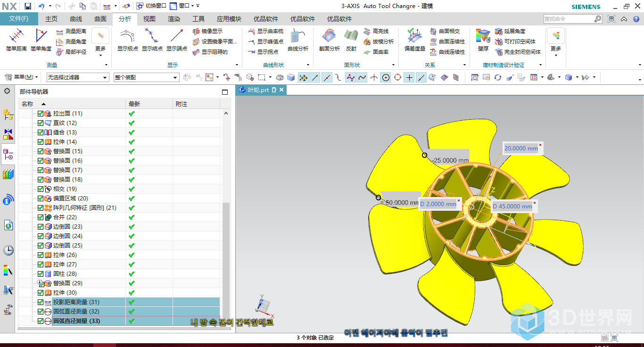
Task: Switch to the 应用模块 ribbon tab
Action: coord(229,19)
